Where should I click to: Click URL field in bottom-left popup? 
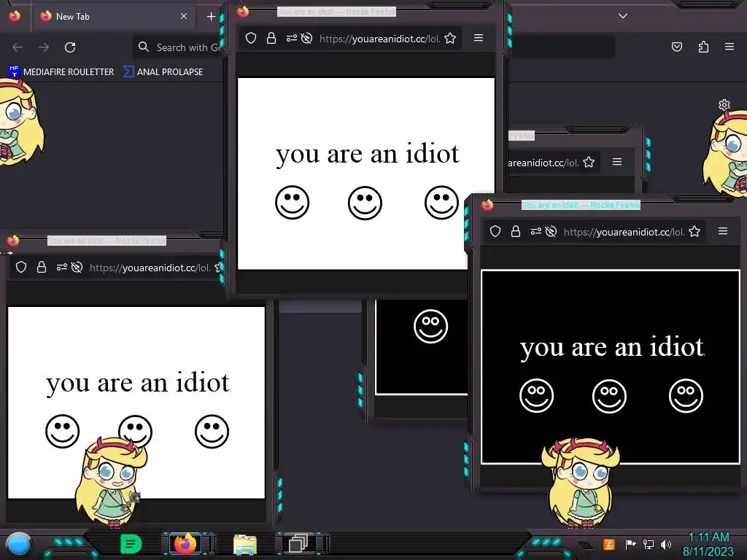150,268
